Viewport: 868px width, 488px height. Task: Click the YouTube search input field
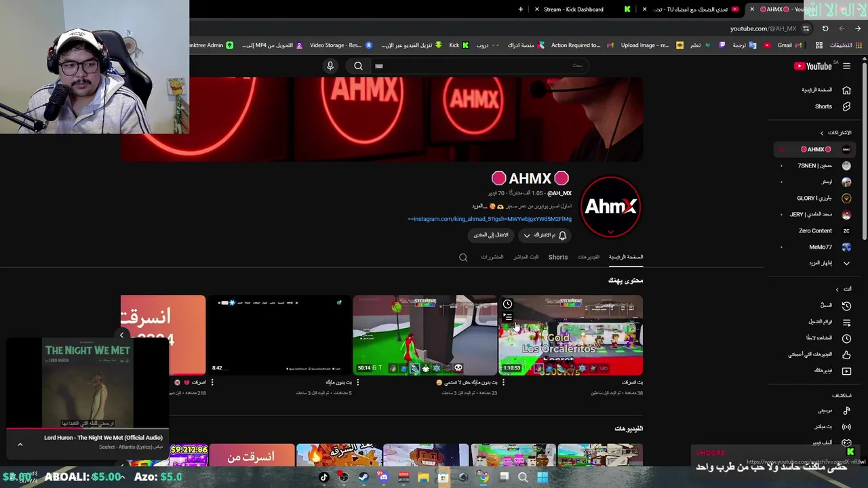[x=481, y=66]
